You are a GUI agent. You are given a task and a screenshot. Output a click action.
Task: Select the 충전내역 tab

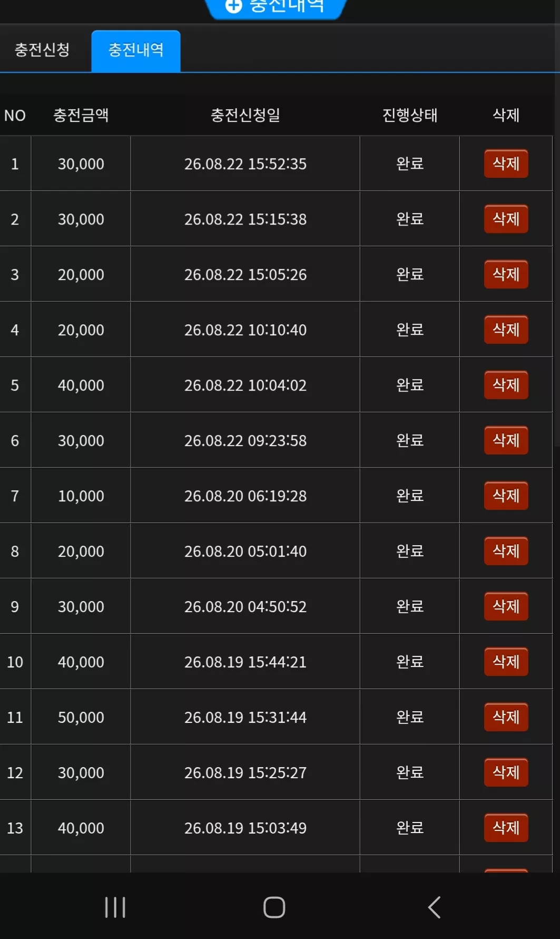[x=136, y=51]
